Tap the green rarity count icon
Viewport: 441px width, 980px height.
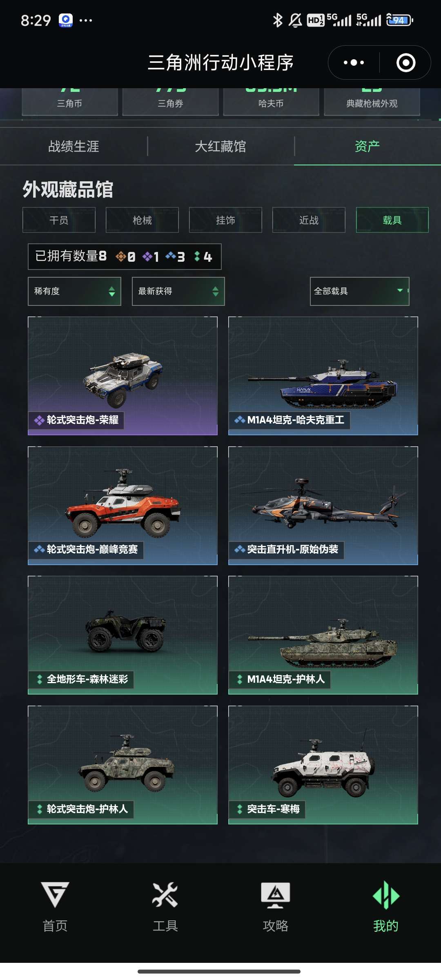(197, 256)
